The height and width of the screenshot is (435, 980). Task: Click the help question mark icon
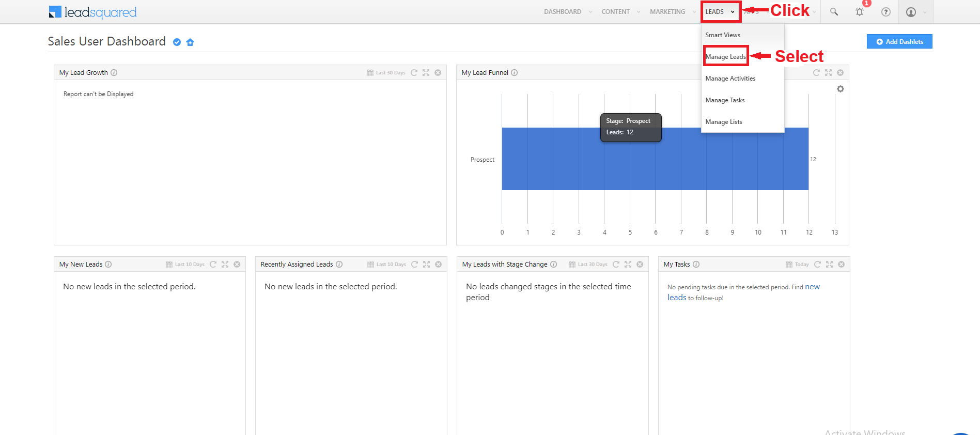(886, 12)
